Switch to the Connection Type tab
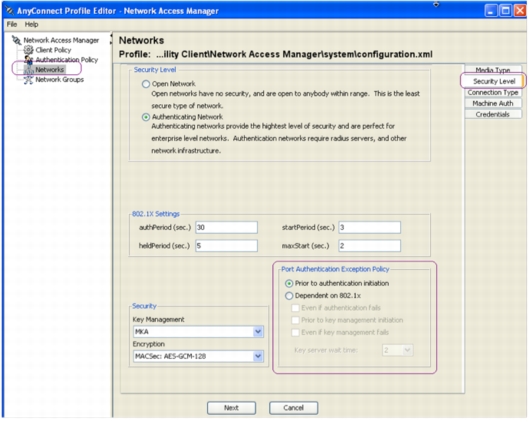 (x=493, y=92)
